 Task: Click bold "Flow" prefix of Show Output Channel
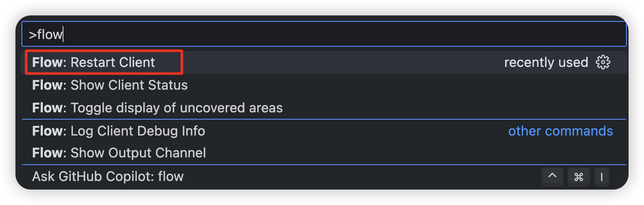click(47, 153)
